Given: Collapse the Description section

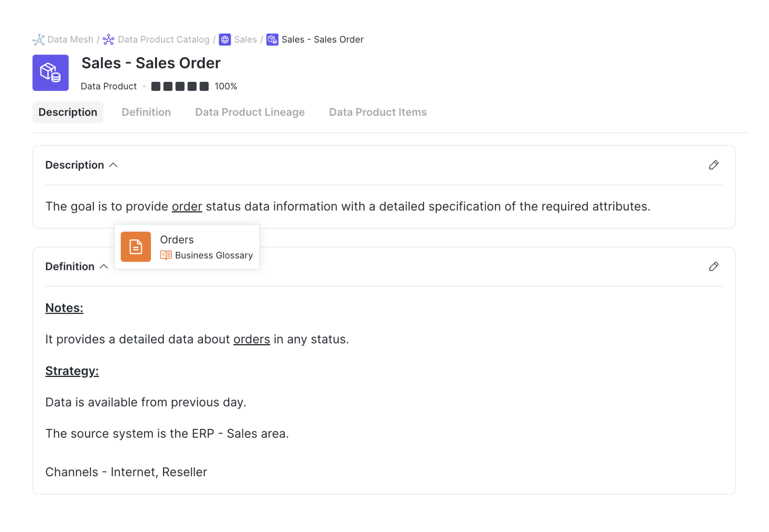Looking at the screenshot, I should [113, 165].
